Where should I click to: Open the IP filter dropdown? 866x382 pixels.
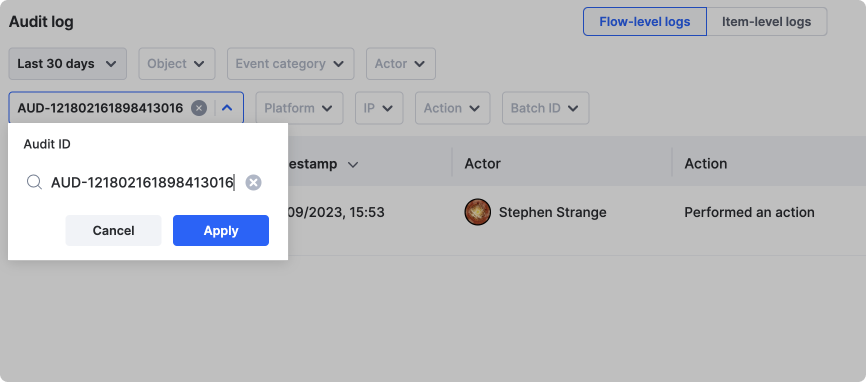coord(379,108)
